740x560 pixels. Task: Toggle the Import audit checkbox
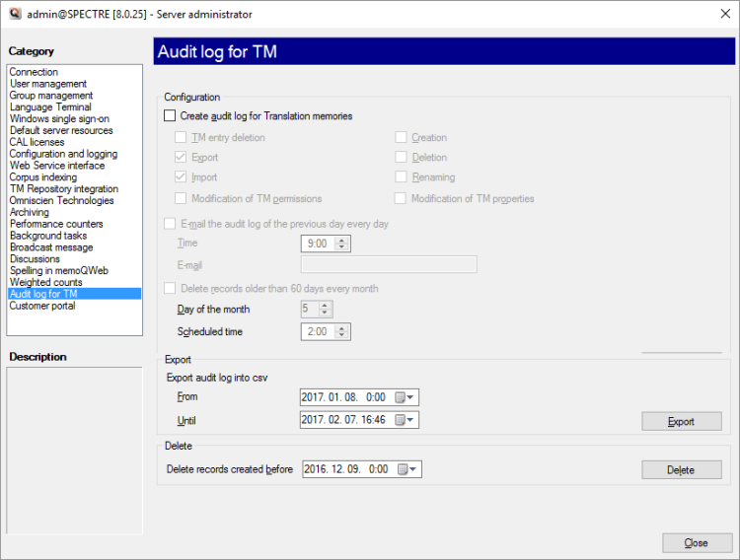pos(181,176)
